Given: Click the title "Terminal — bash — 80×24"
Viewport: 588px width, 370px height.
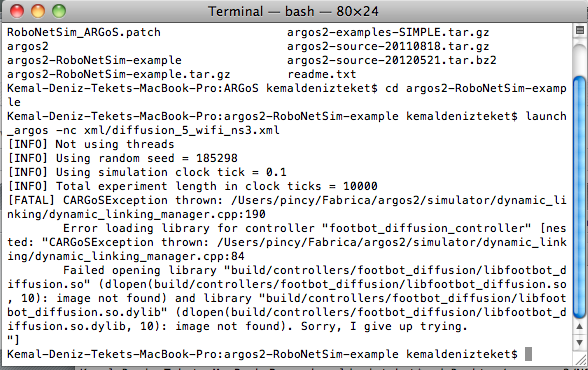Looking at the screenshot, I should click(x=293, y=11).
